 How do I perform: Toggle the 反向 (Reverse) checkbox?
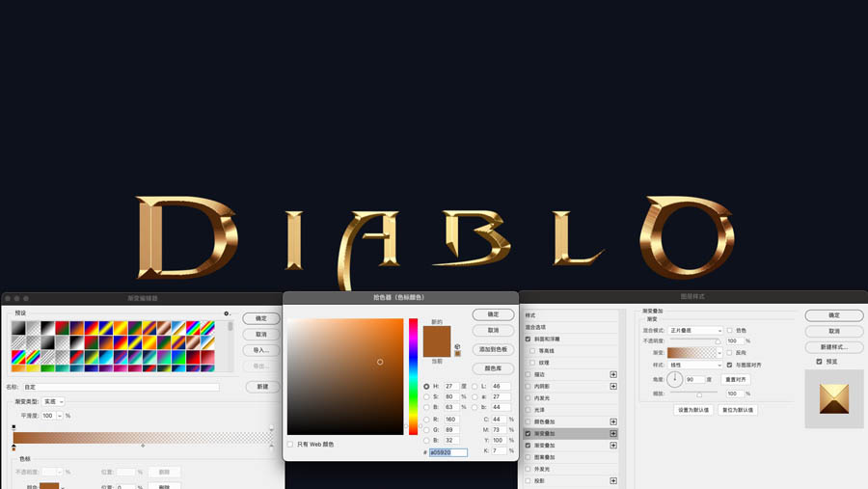pos(729,352)
